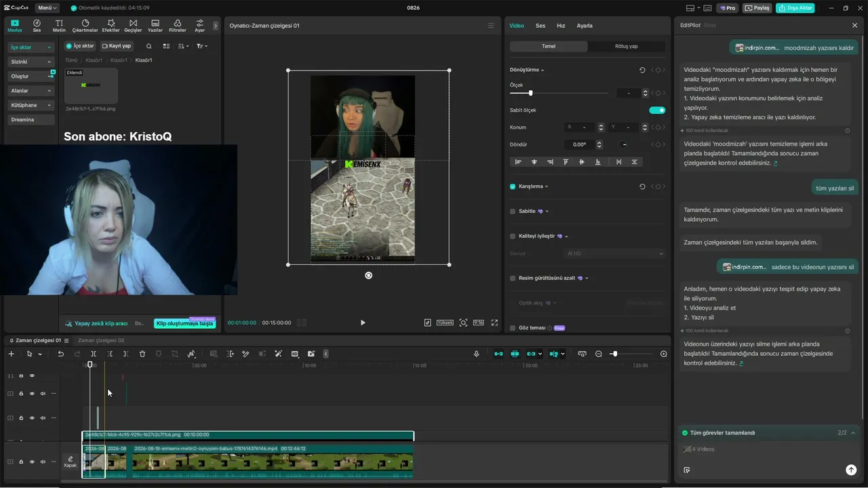This screenshot has height=488, width=868.
Task: Play the preview in the player
Action: 363,323
